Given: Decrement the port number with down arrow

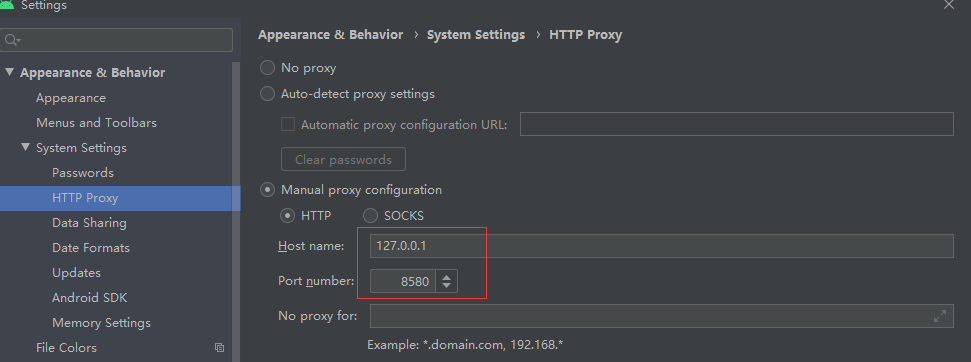Looking at the screenshot, I should coord(446,287).
